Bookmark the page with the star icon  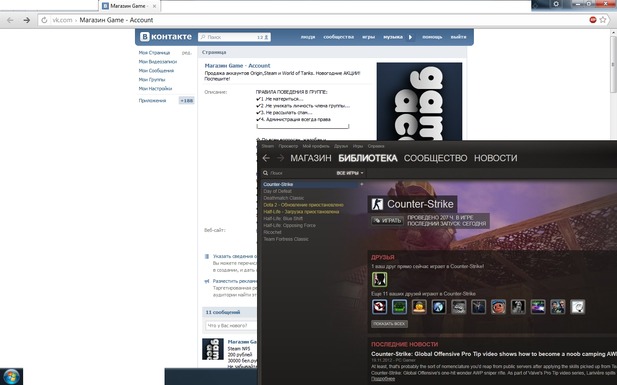pyautogui.click(x=603, y=20)
